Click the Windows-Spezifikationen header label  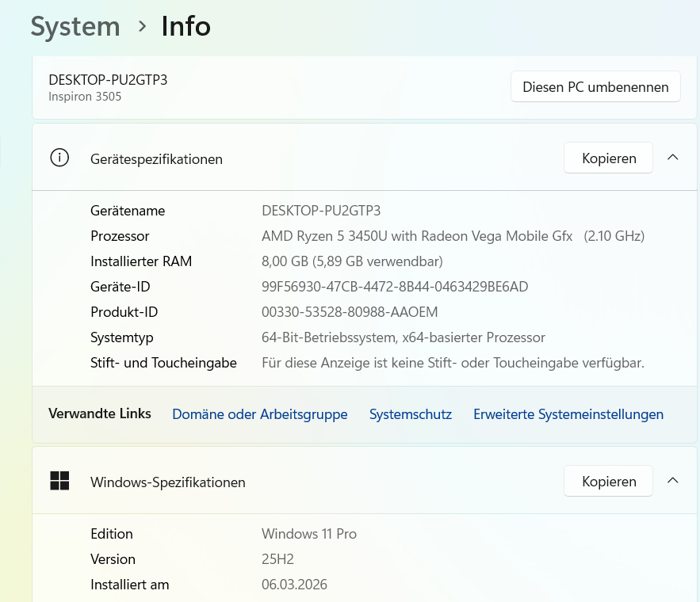pos(168,482)
